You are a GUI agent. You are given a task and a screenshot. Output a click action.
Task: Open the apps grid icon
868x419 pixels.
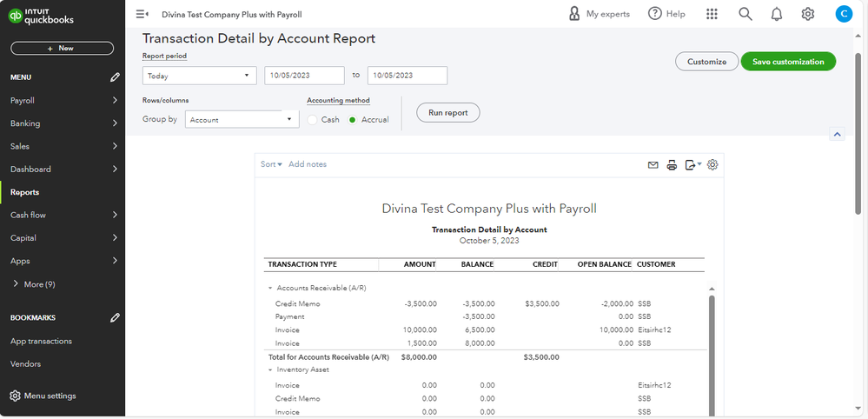712,15
